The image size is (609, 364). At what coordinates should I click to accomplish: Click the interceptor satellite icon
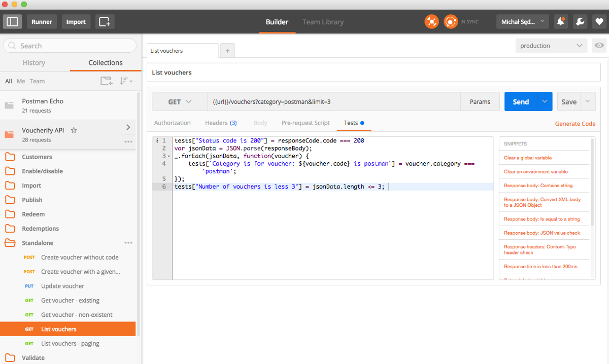pos(431,22)
